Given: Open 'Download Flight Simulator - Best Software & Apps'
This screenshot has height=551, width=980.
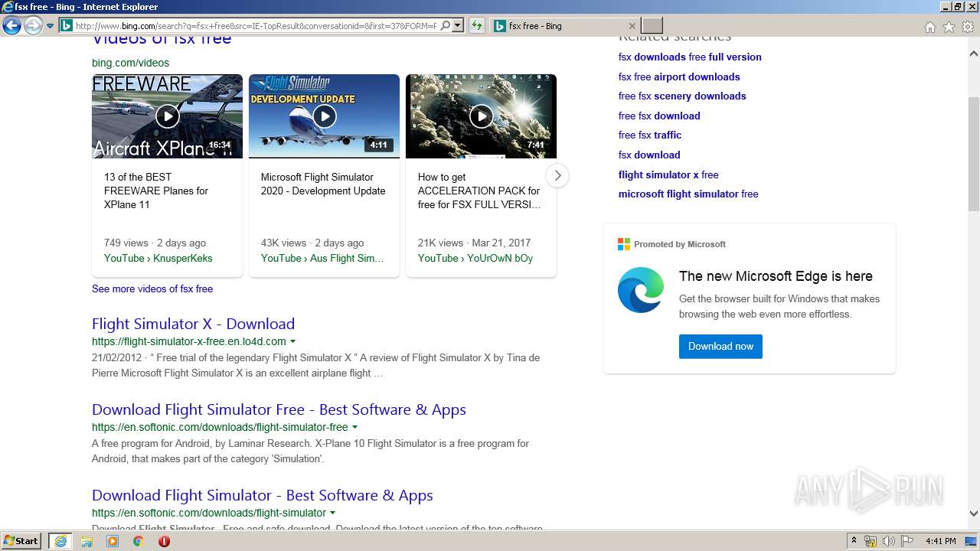Looking at the screenshot, I should coord(263,495).
